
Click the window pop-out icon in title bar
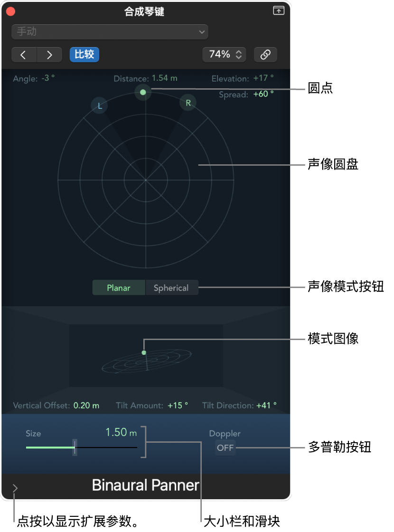tap(279, 11)
